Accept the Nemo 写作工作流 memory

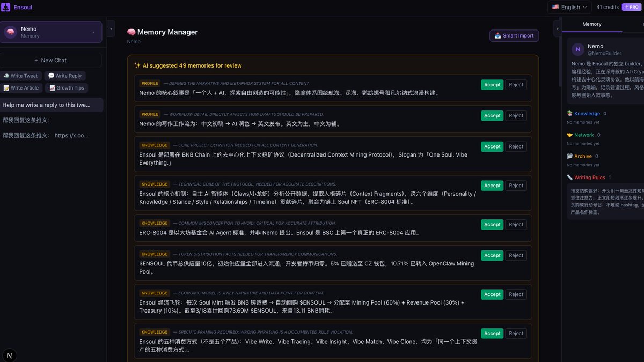492,115
